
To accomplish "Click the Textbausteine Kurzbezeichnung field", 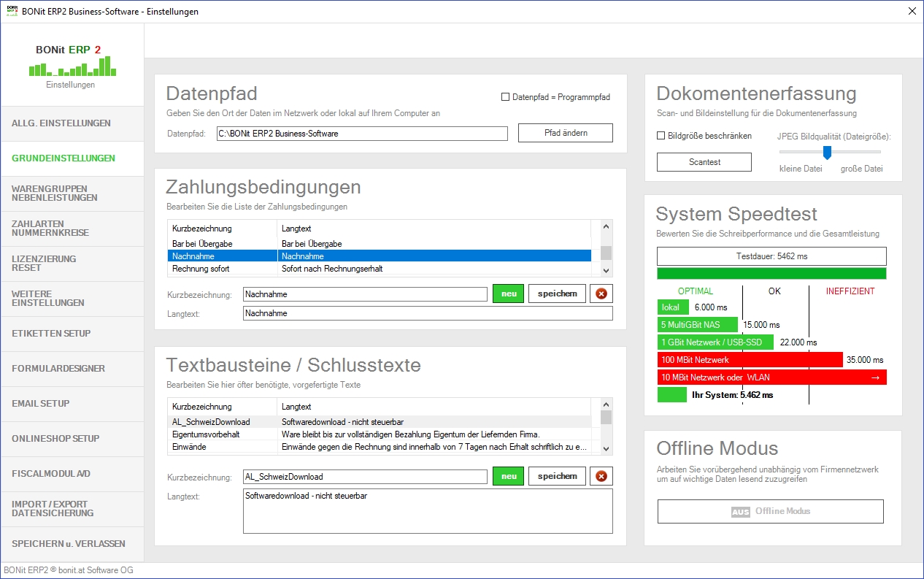I will coord(365,477).
